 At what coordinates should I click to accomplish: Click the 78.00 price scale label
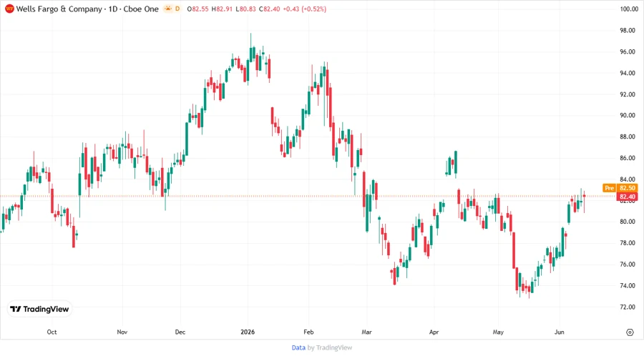pyautogui.click(x=627, y=243)
